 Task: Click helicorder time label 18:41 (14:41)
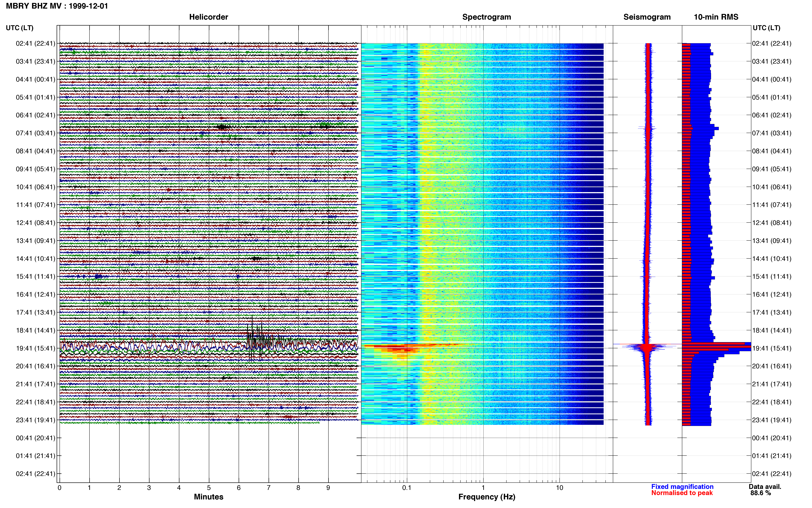[35, 330]
